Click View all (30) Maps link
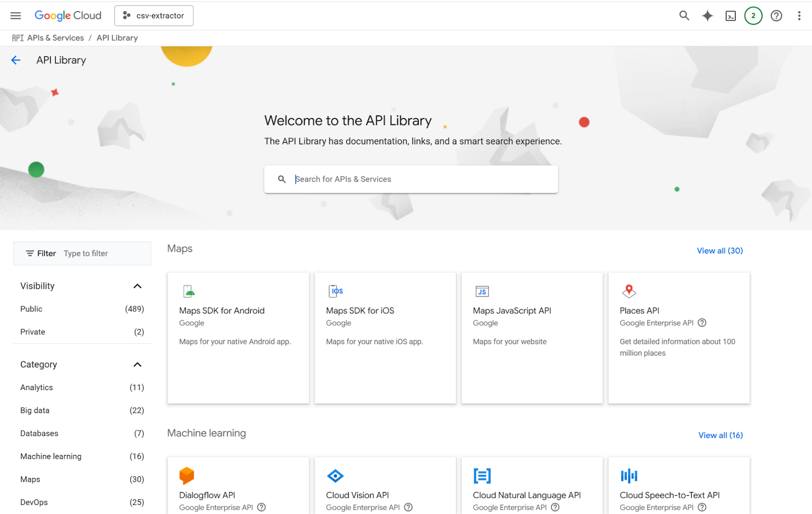 (x=719, y=251)
